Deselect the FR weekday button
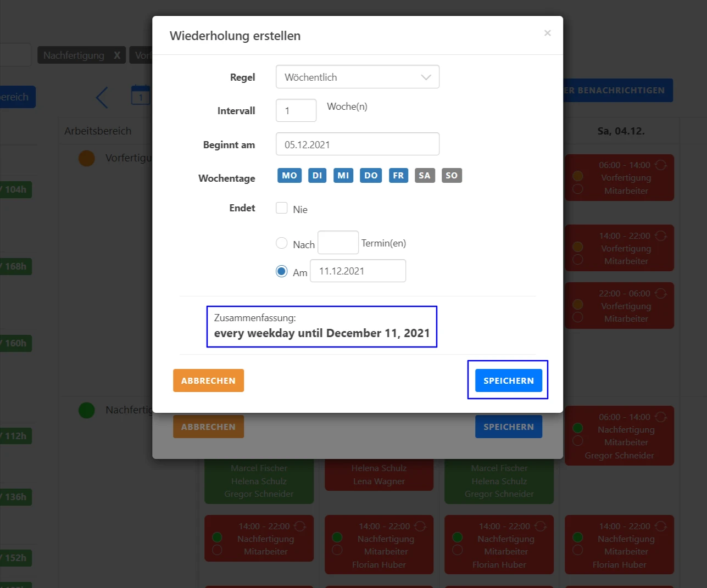Viewport: 707px width, 588px height. [x=398, y=176]
